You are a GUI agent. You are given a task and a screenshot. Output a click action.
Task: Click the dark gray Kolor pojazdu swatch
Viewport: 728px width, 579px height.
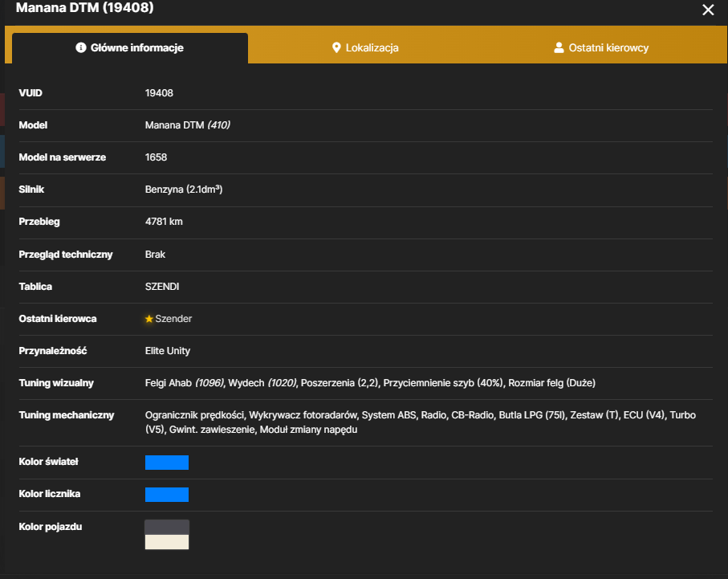(x=167, y=528)
